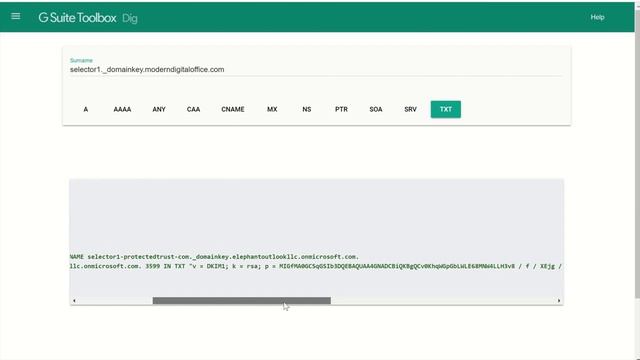This screenshot has height=360, width=640.
Task: Open the Help link
Action: [597, 17]
